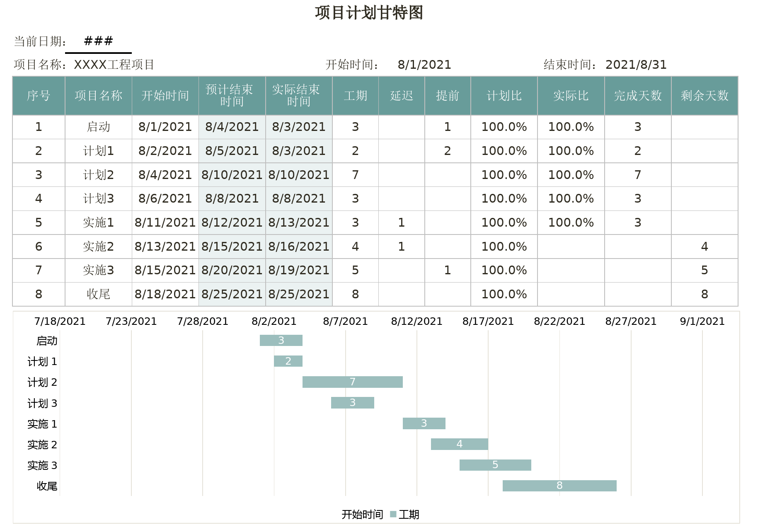
Task: Select the 计划3 task name cell in table
Action: pos(98,198)
